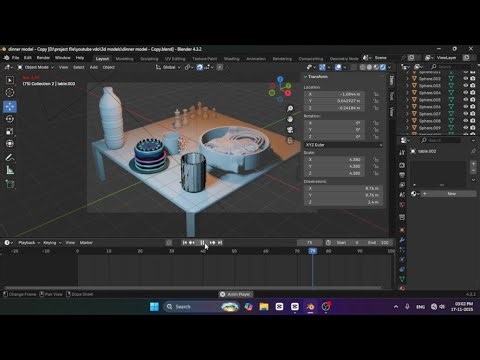
Task: Jump to the first frame in the timeline
Action: (185, 243)
